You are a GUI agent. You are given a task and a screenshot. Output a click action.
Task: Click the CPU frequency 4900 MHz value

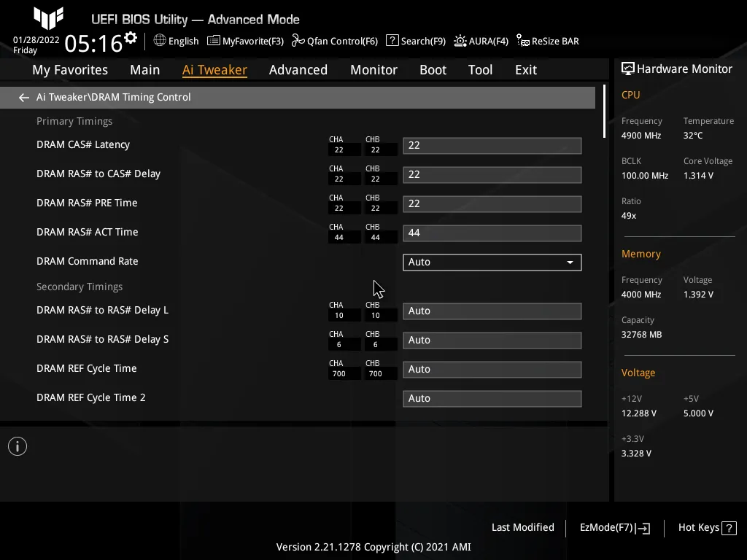640,136
